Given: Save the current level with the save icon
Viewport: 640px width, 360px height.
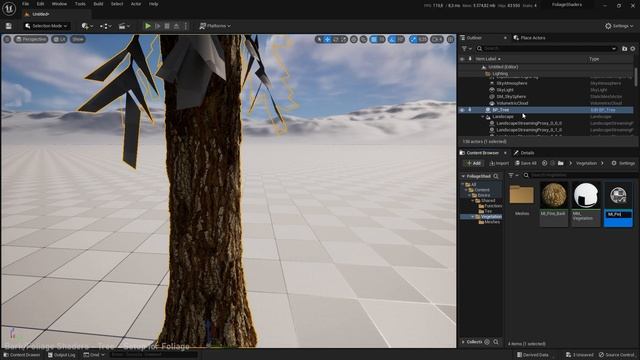Looking at the screenshot, I should coord(9,26).
